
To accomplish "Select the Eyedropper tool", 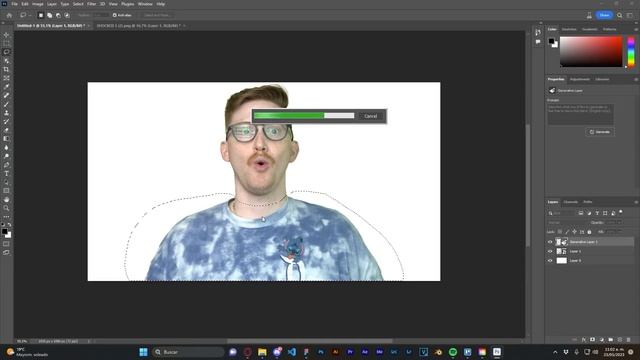I will tap(6, 87).
